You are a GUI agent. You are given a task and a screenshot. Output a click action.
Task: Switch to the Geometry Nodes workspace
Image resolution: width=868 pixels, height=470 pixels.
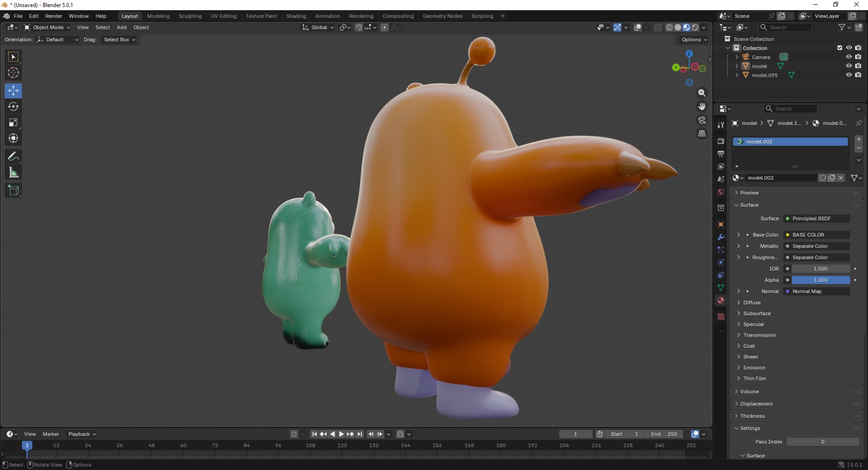tap(442, 16)
